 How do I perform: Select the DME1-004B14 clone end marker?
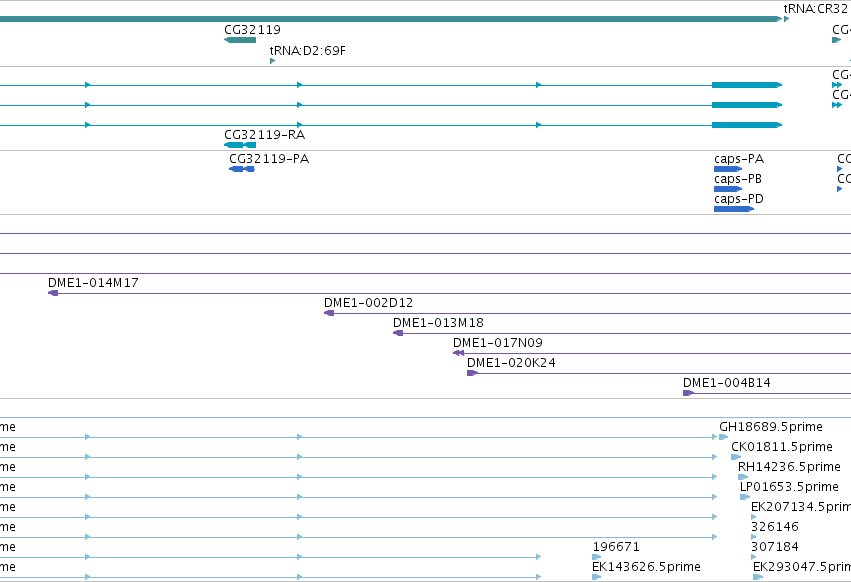[688, 393]
